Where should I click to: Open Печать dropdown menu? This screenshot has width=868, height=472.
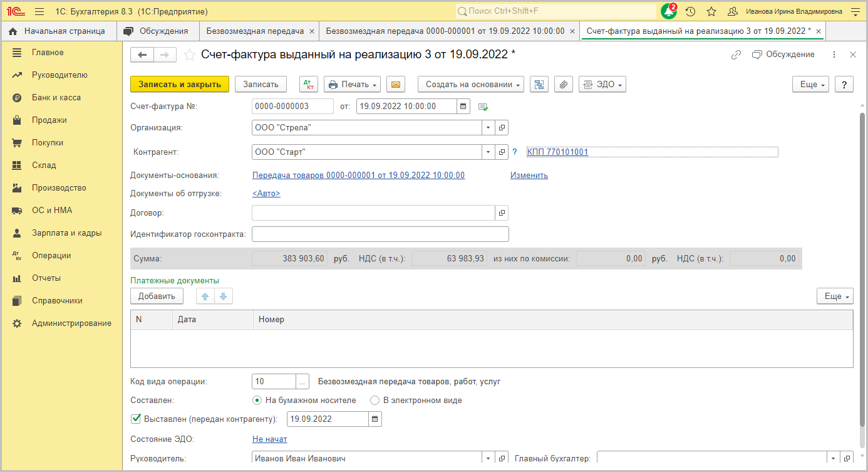pyautogui.click(x=352, y=85)
